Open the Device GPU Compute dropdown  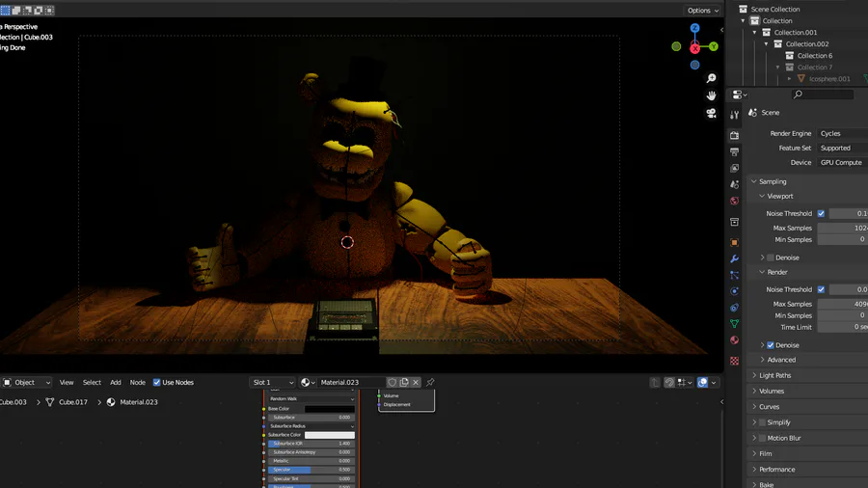843,163
